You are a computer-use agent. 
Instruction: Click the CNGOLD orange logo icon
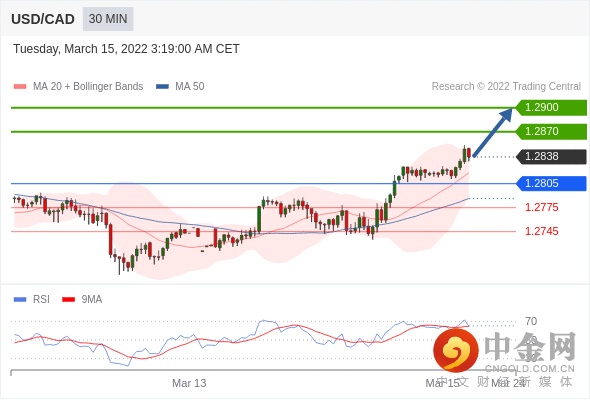(x=456, y=350)
